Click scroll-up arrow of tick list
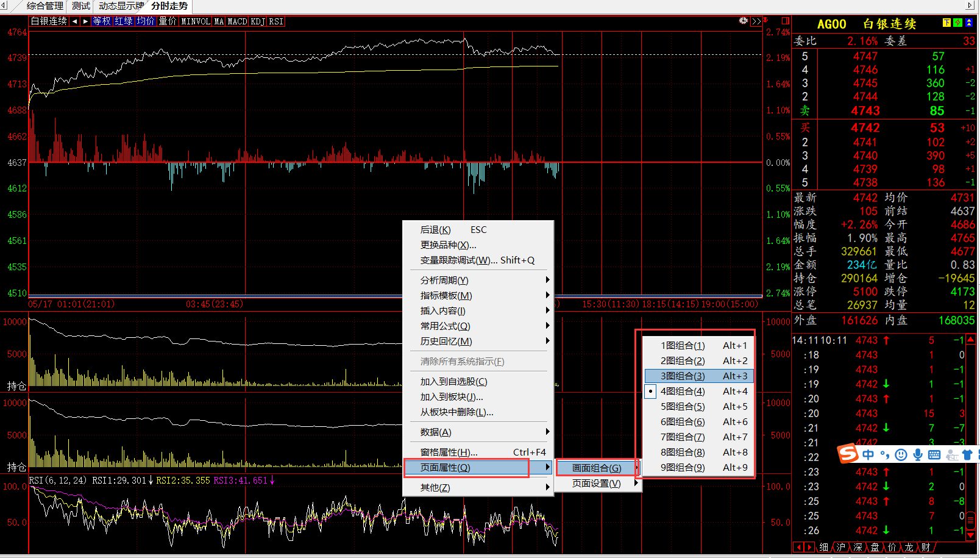Screen dimensions: 980x558 [x=970, y=339]
